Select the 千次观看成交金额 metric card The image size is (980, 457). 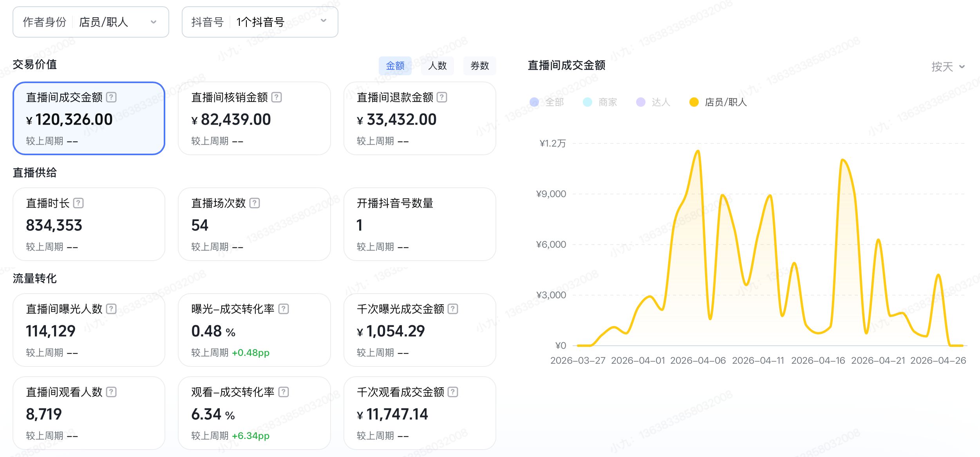pyautogui.click(x=420, y=413)
